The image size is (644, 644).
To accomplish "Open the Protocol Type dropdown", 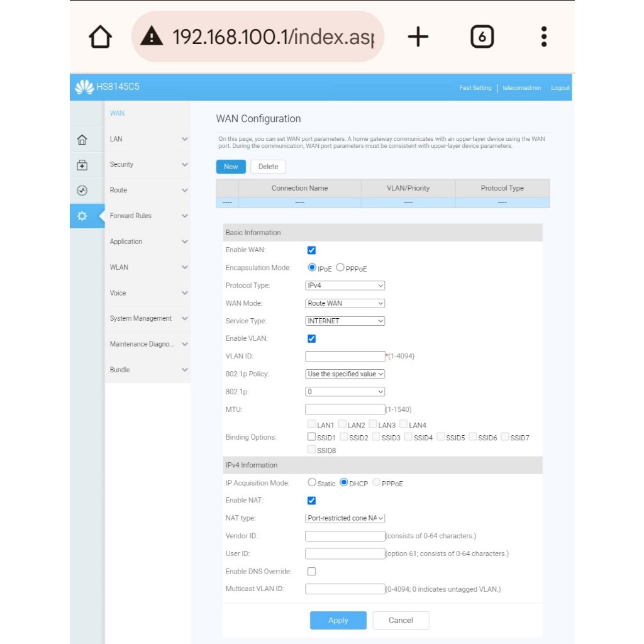I will pyautogui.click(x=345, y=286).
